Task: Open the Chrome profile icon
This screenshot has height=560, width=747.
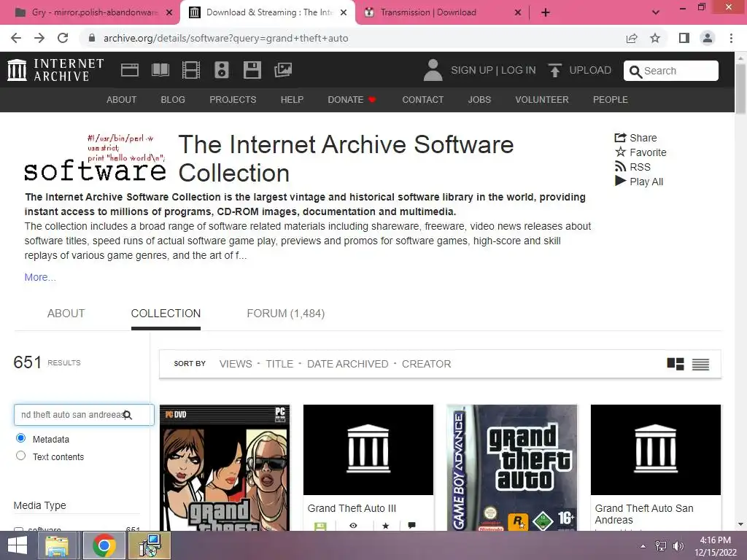Action: pos(708,38)
